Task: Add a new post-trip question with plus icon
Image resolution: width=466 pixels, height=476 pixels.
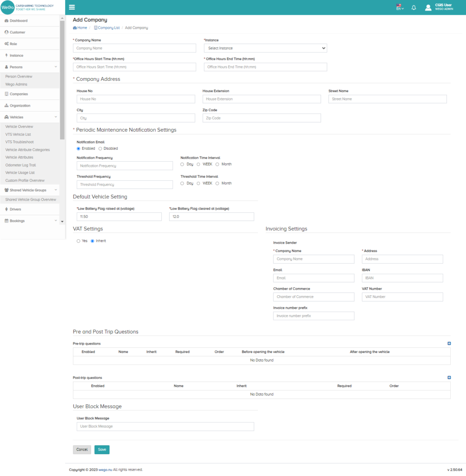Action: click(x=449, y=378)
